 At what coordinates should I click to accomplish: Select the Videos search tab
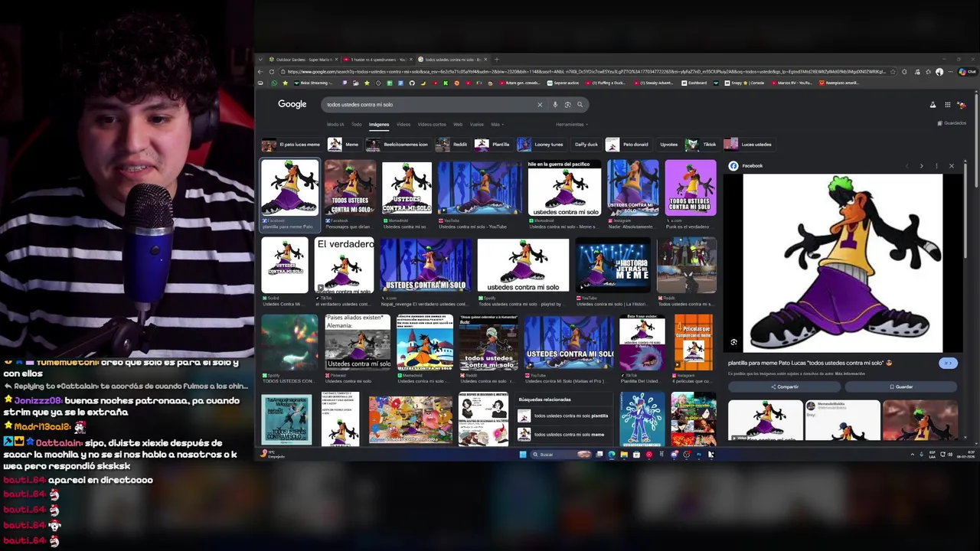pyautogui.click(x=403, y=125)
